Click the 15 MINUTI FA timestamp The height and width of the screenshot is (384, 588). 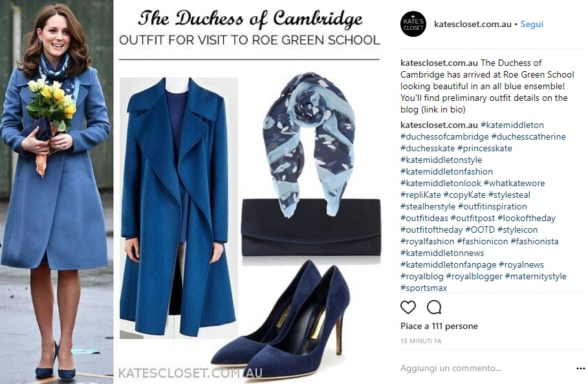click(x=420, y=341)
